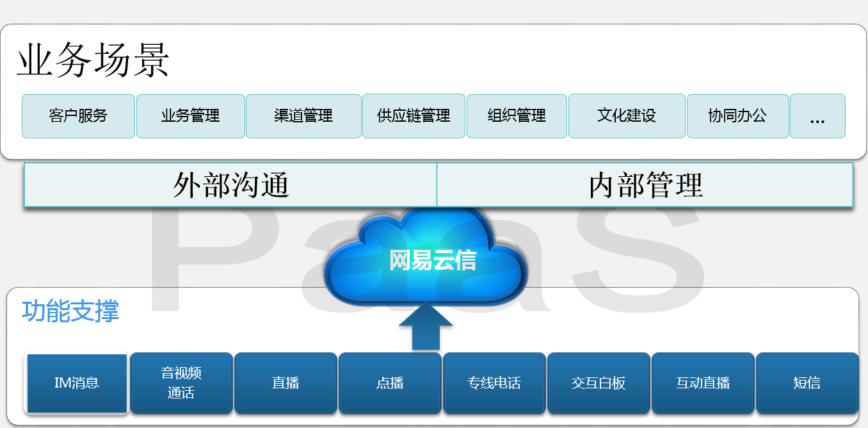Choose the 组织管理 box
Image resolution: width=868 pixels, height=428 pixels.
[517, 116]
